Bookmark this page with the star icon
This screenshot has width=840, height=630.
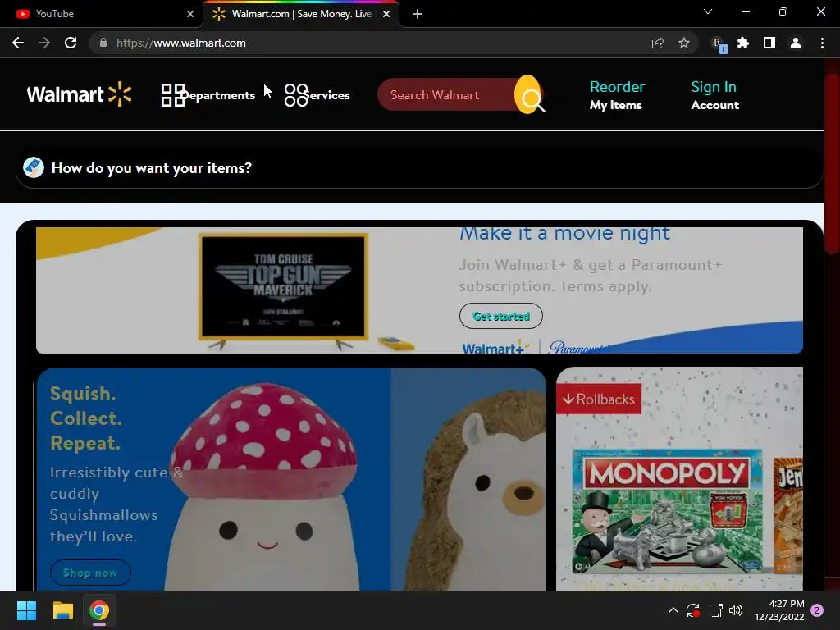click(684, 43)
